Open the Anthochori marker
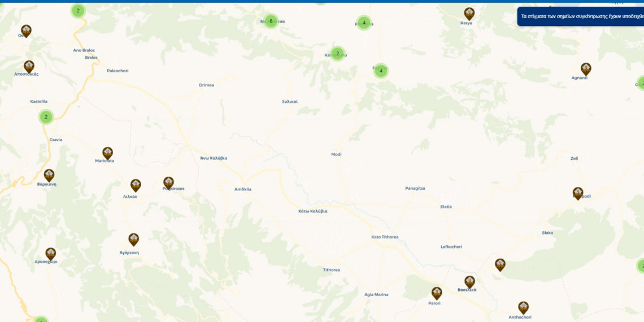Screen dimensions: 644x322 pyautogui.click(x=523, y=307)
